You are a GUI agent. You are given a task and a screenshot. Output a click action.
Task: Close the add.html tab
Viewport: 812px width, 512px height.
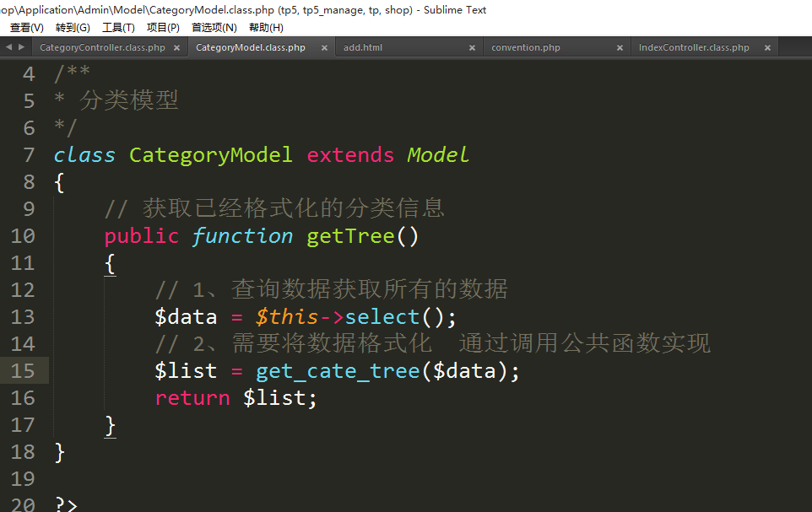[472, 48]
